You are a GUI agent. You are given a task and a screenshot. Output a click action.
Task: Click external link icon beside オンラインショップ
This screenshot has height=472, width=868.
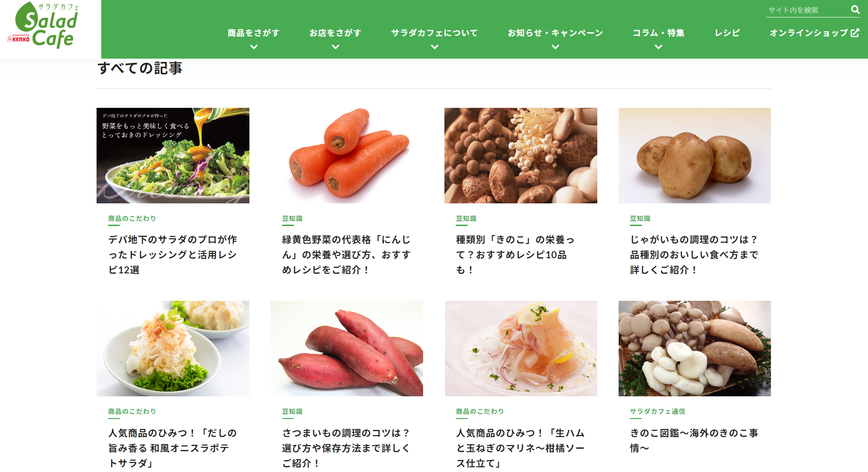pyautogui.click(x=855, y=33)
